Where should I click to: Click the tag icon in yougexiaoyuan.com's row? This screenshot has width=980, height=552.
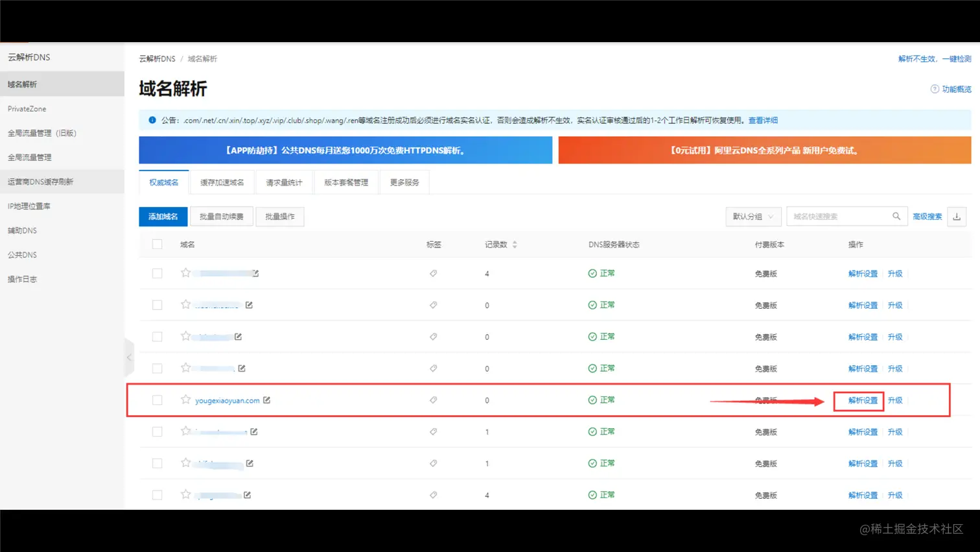point(433,400)
